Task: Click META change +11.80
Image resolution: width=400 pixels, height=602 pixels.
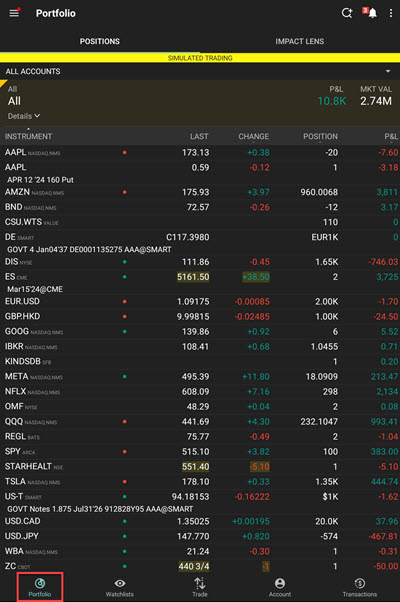Action: [x=256, y=377]
